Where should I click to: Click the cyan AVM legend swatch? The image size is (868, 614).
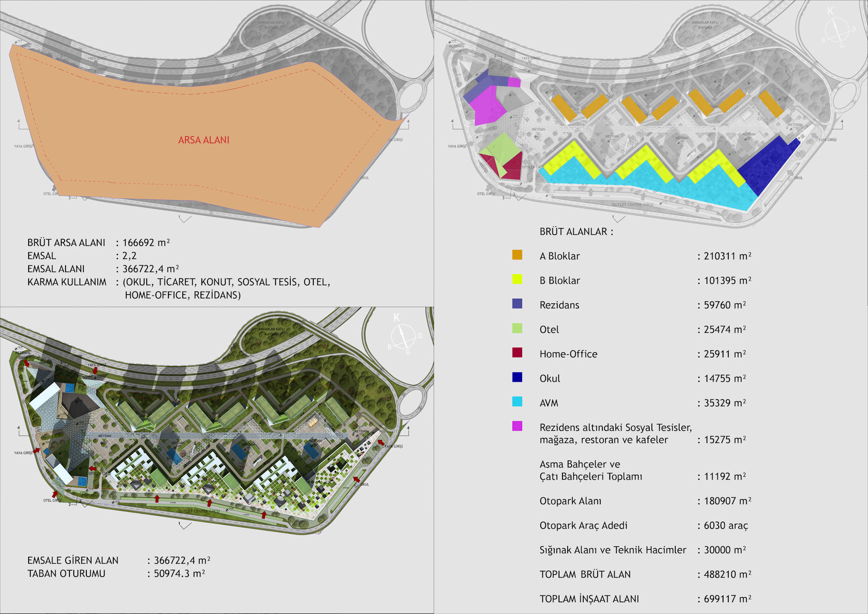[517, 401]
